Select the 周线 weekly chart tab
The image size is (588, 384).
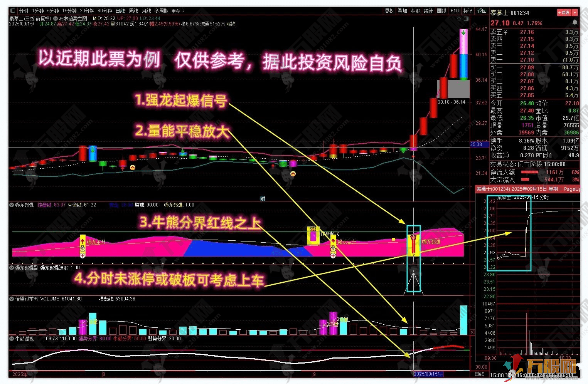[133, 11]
